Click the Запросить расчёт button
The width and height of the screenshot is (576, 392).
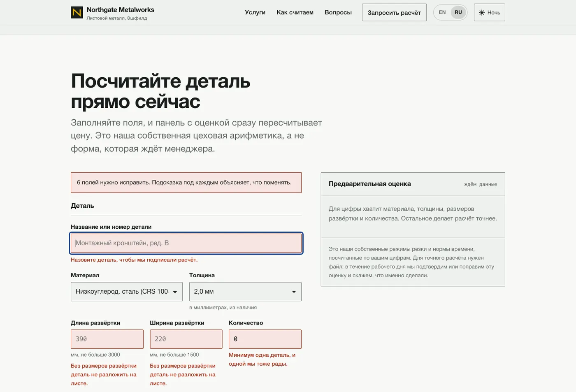394,12
